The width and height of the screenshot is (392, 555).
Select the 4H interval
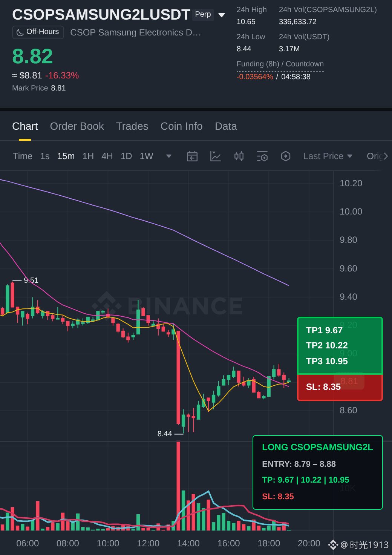coord(107,156)
